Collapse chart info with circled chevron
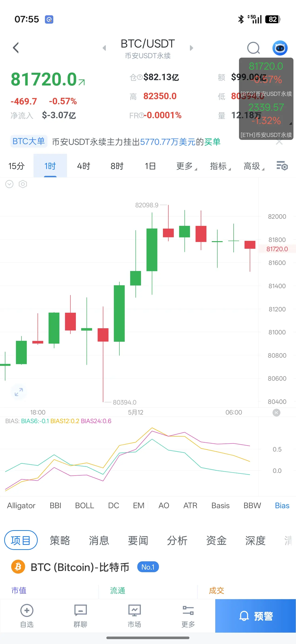The height and width of the screenshot is (644, 296). pos(9,184)
